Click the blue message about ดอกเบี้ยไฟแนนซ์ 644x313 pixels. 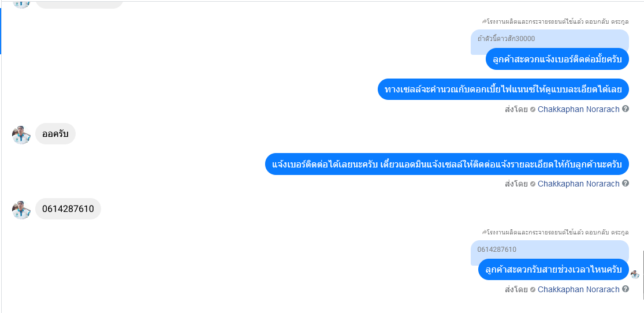(x=503, y=89)
